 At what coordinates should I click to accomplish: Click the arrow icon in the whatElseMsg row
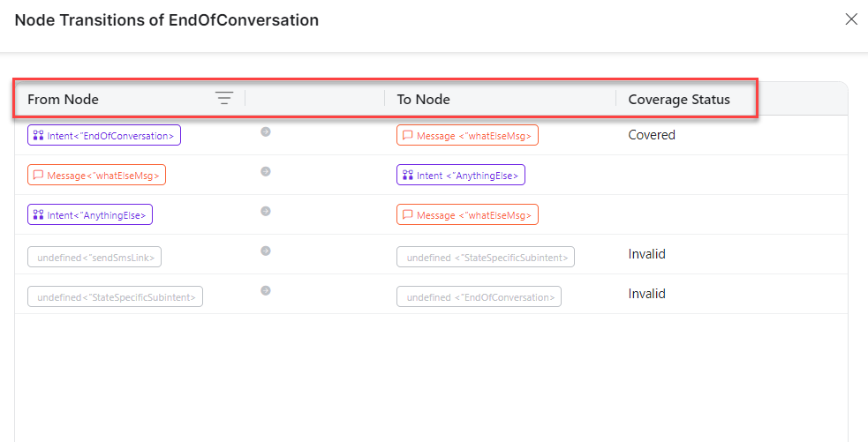pyautogui.click(x=265, y=172)
